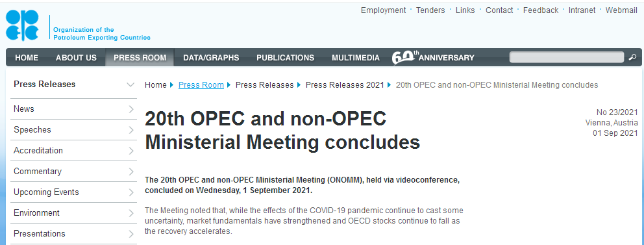The image size is (644, 245).
Task: Focus the site search input field
Action: tap(567, 57)
